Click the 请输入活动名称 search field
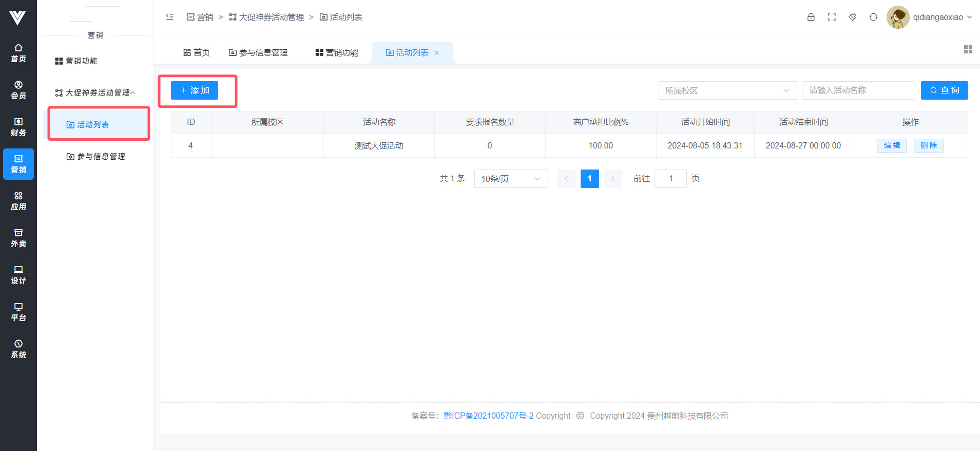Image resolution: width=980 pixels, height=451 pixels. point(858,90)
